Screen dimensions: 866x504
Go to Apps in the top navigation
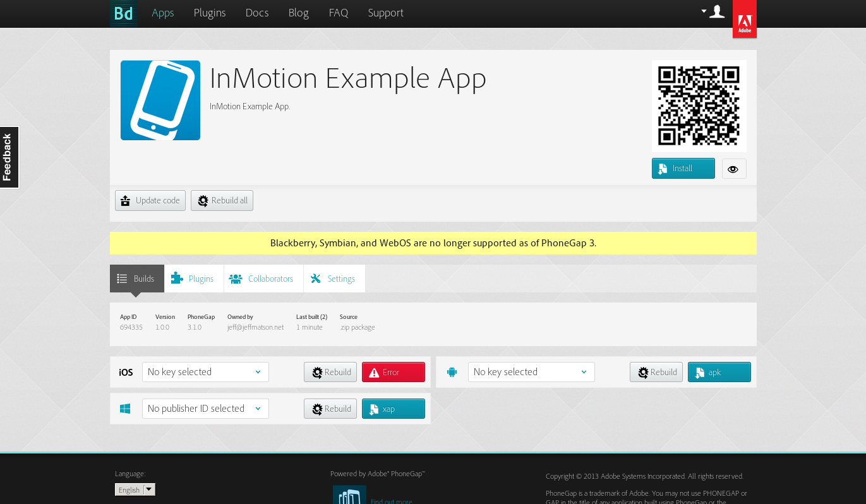[163, 13]
